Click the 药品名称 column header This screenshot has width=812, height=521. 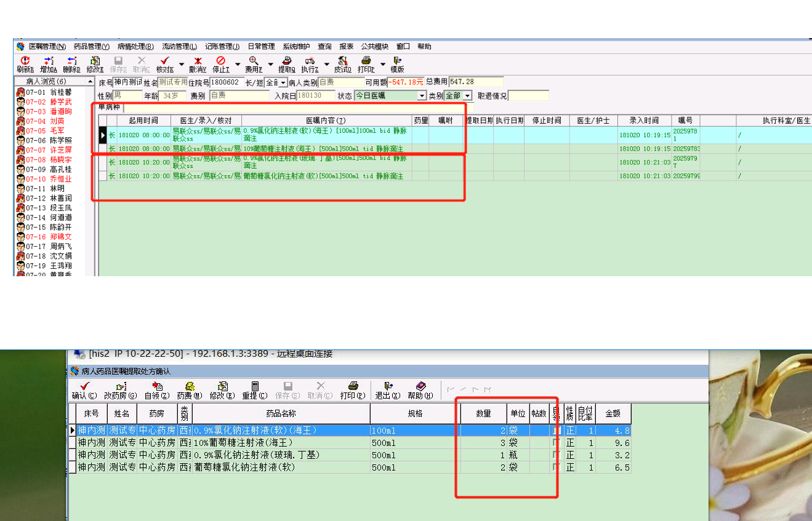pos(281,413)
